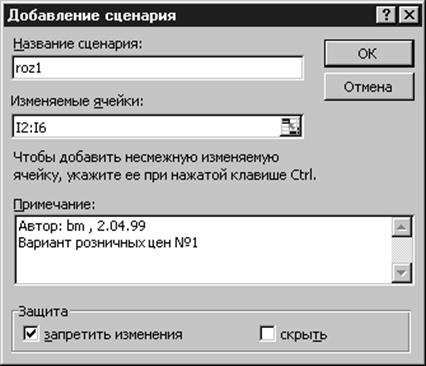426x366 pixels.
Task: Click the note scrollbar up arrow
Action: (x=401, y=228)
